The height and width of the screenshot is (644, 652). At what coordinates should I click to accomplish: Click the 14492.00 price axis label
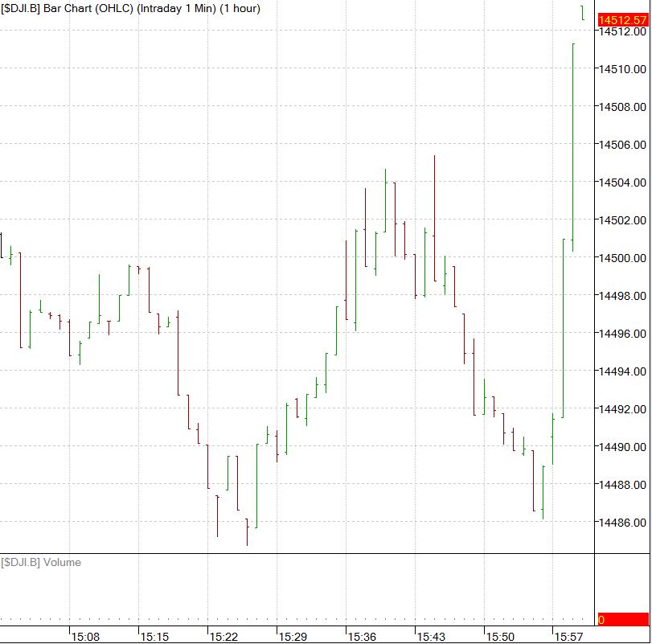621,409
